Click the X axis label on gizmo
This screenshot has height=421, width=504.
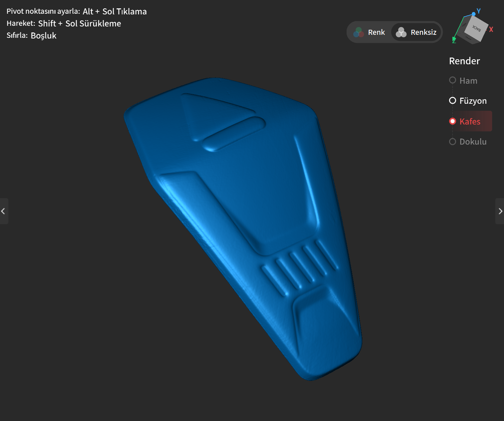[x=491, y=29]
